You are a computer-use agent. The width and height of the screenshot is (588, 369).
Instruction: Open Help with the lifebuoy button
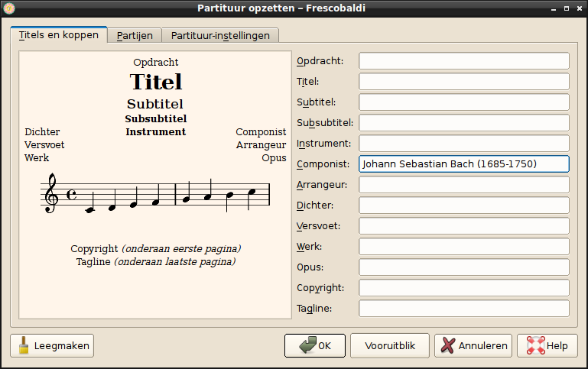547,345
